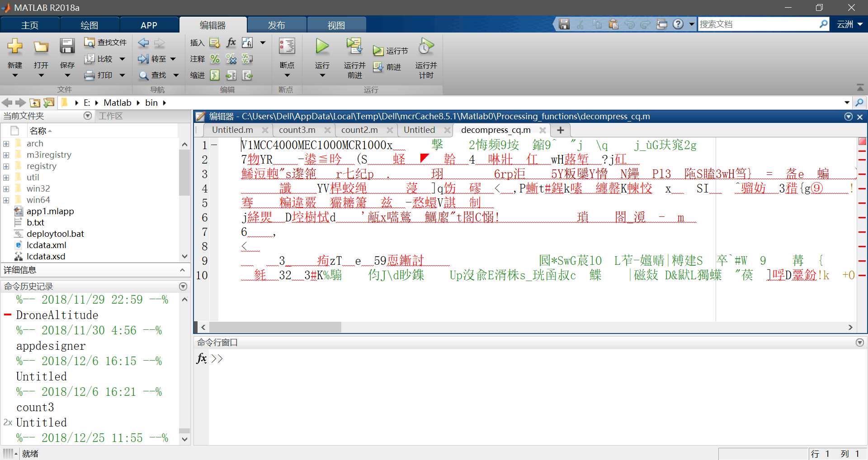The height and width of the screenshot is (460, 868).
Task: Click the insert function fx icon in ribbon
Action: pyautogui.click(x=231, y=42)
